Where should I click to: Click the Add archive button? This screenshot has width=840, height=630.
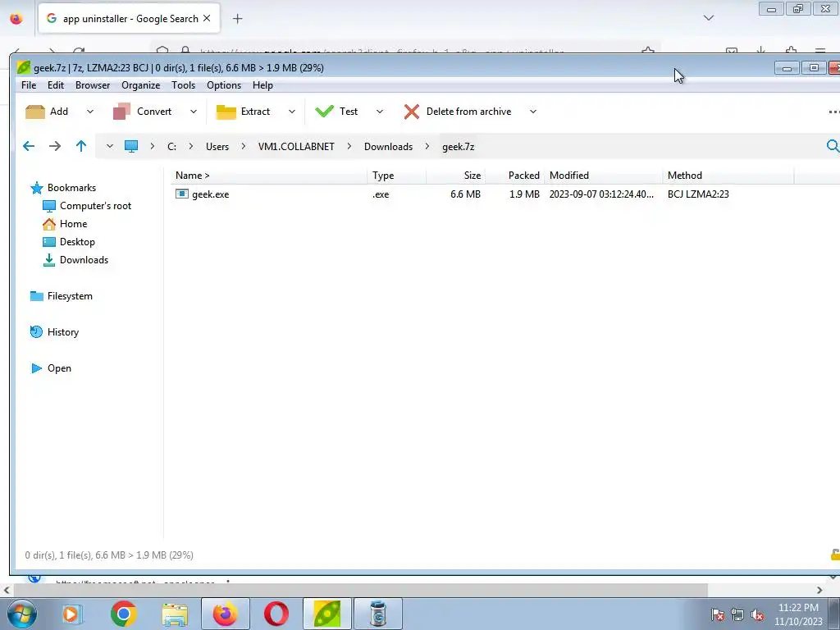point(47,112)
